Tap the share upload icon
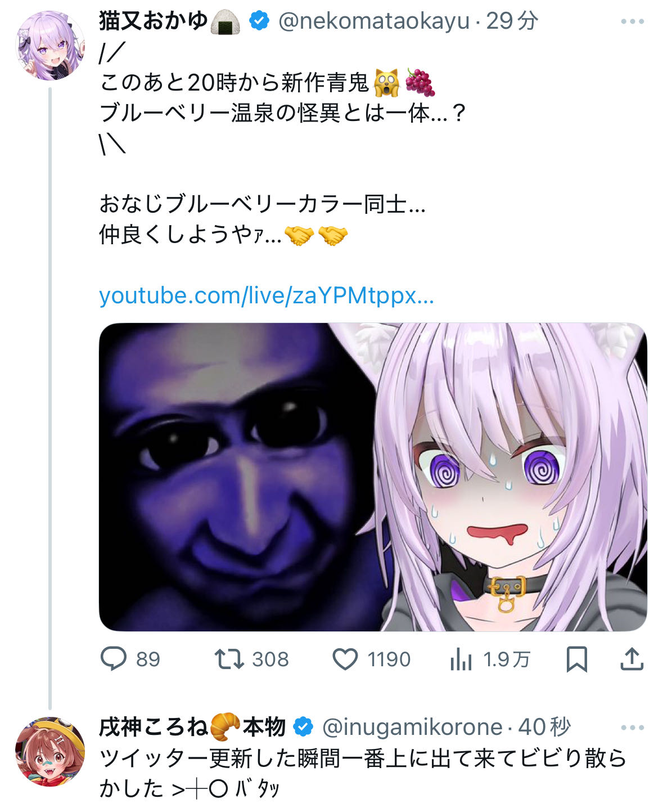The height and width of the screenshot is (812, 663). [x=632, y=659]
